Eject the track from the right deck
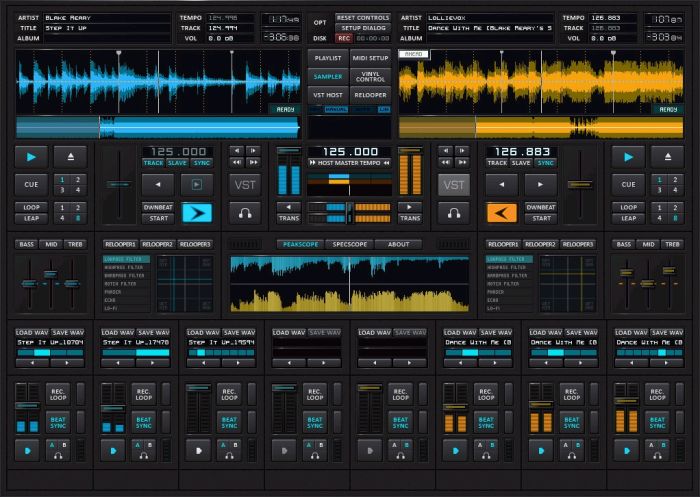The width and height of the screenshot is (700, 497). 667,157
